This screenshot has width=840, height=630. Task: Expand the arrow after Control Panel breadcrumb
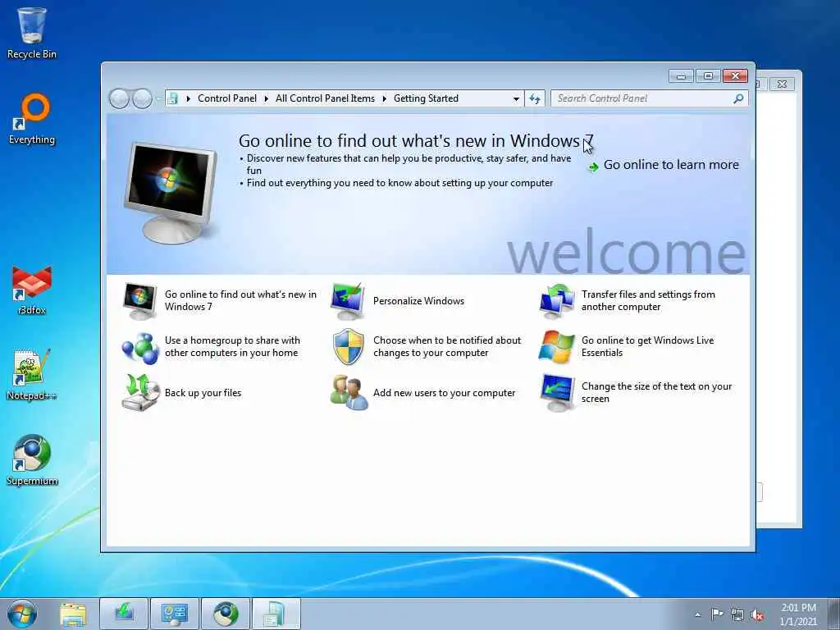tap(267, 98)
